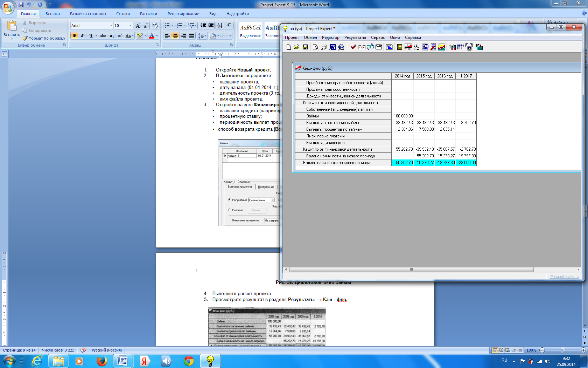Open the yellow book icon in toolbar
588x368 pixels.
[399, 47]
